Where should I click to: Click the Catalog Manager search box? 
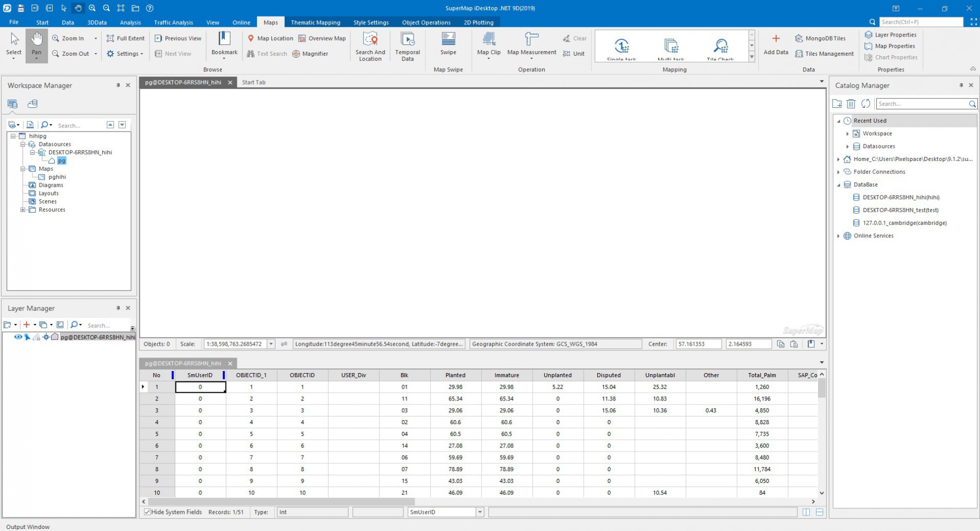coord(922,104)
